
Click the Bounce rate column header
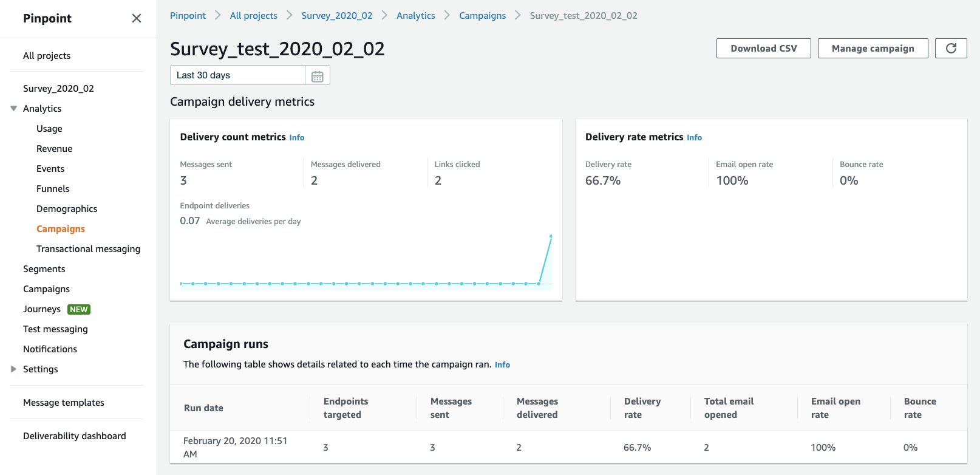(x=920, y=408)
